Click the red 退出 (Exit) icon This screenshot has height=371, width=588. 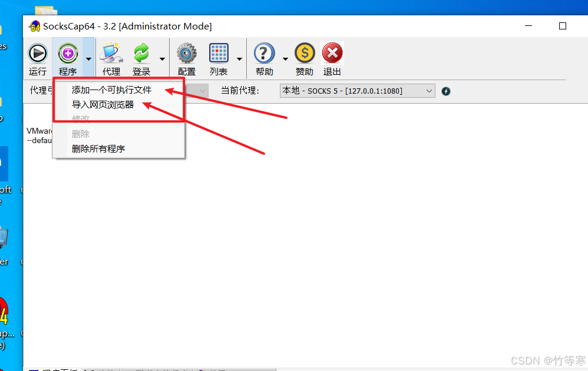[332, 53]
